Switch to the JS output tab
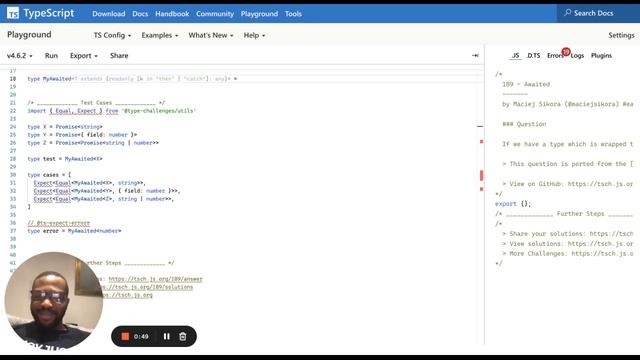Screen dimensions: 640x360 (516, 56)
